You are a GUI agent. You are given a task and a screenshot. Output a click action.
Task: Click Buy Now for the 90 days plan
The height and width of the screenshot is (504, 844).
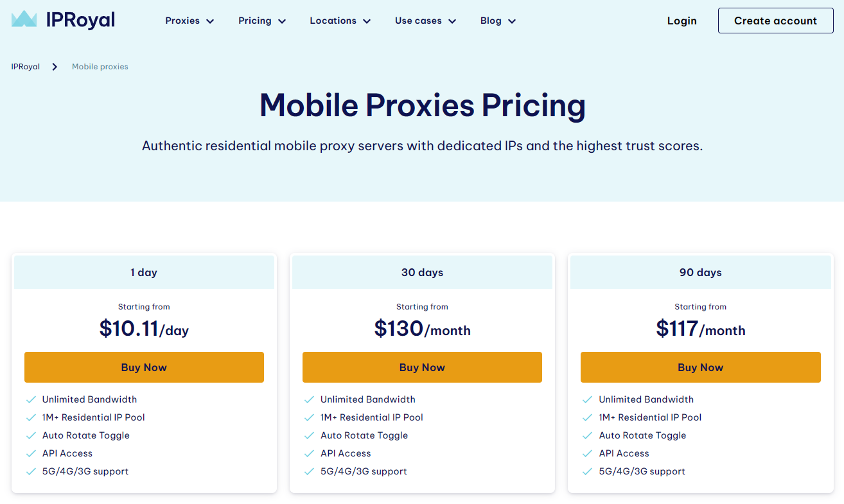coord(700,367)
